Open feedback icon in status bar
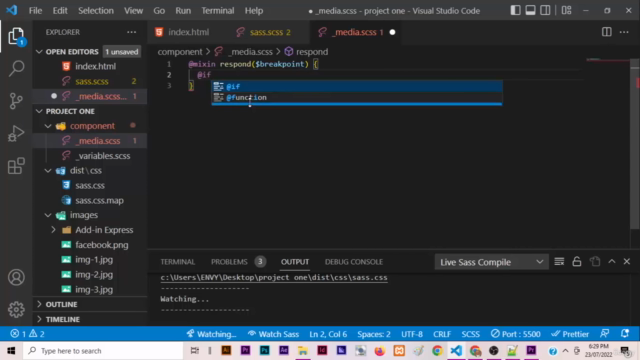Screen dimensions: 640x360 [x=605, y=333]
